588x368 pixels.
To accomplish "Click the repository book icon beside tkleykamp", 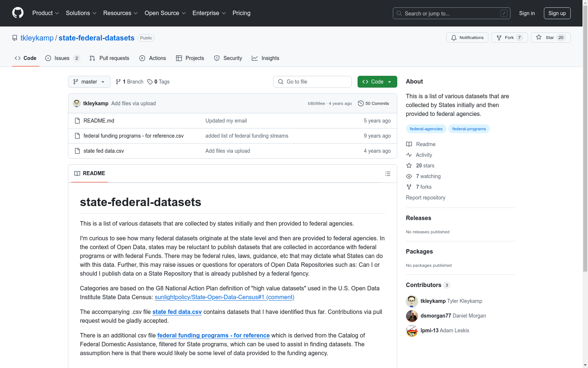I will tap(15, 38).
